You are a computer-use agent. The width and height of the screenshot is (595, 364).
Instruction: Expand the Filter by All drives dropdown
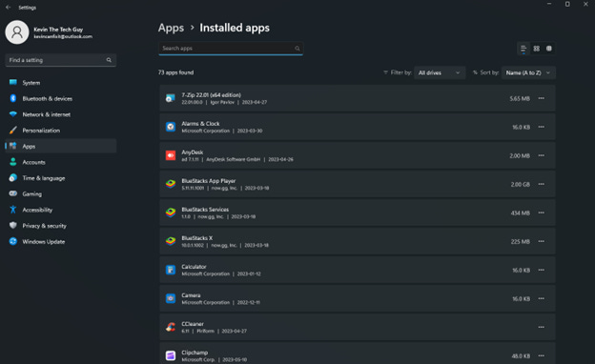point(440,72)
